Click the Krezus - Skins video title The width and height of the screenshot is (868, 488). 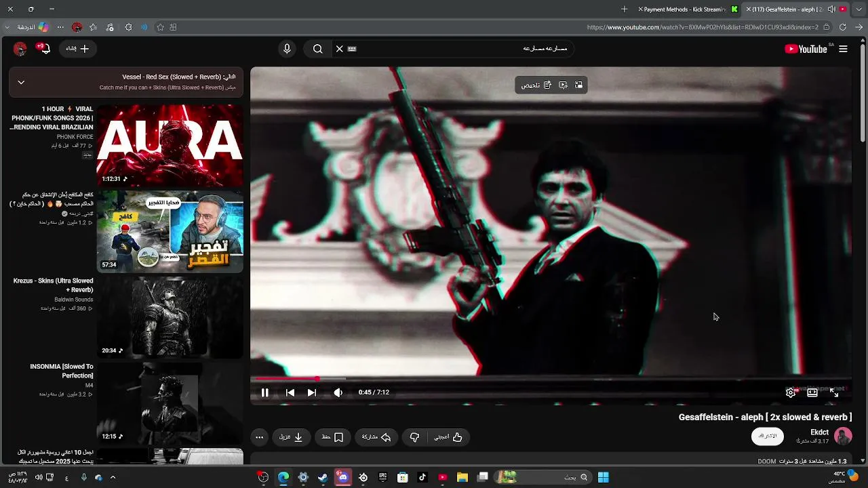(54, 285)
